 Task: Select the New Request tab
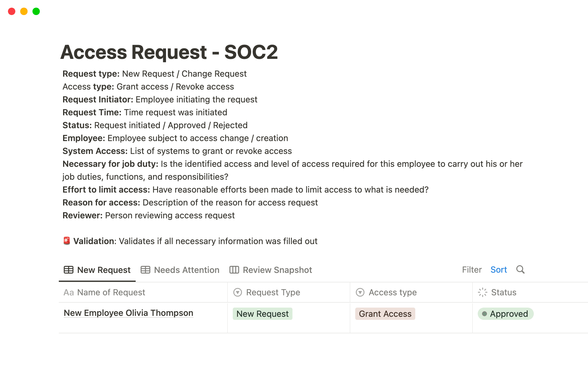click(104, 270)
